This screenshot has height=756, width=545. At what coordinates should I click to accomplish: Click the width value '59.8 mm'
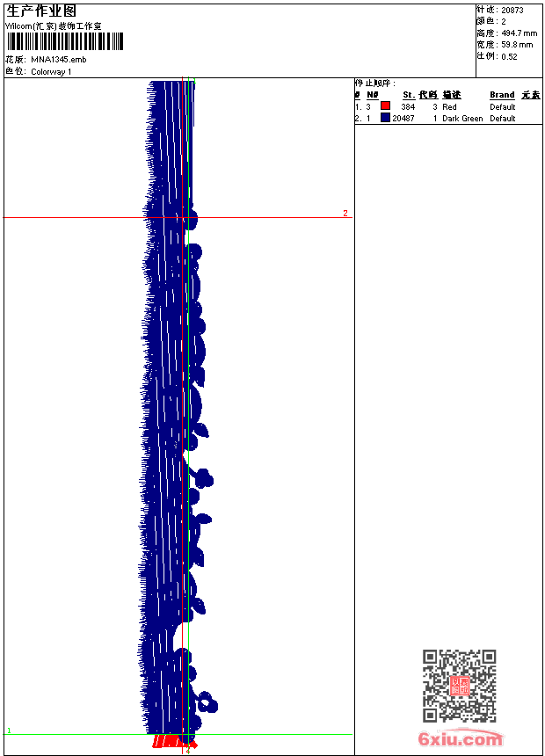517,45
